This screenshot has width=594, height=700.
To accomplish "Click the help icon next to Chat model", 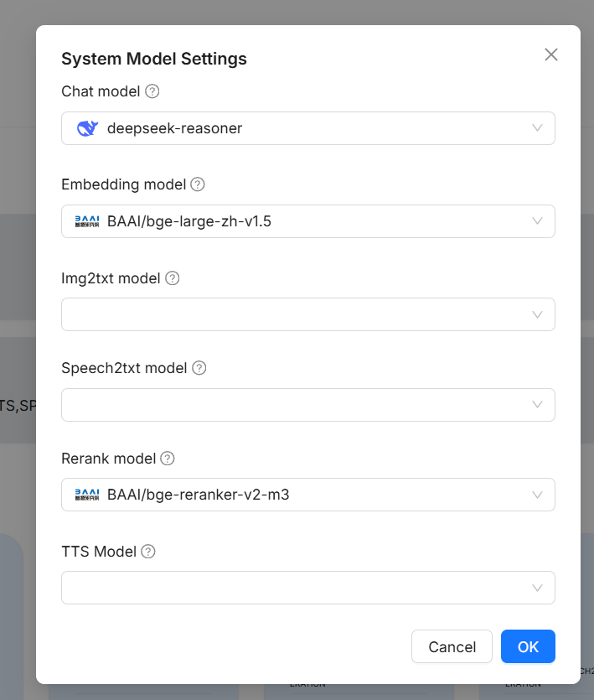I will click(x=152, y=91).
